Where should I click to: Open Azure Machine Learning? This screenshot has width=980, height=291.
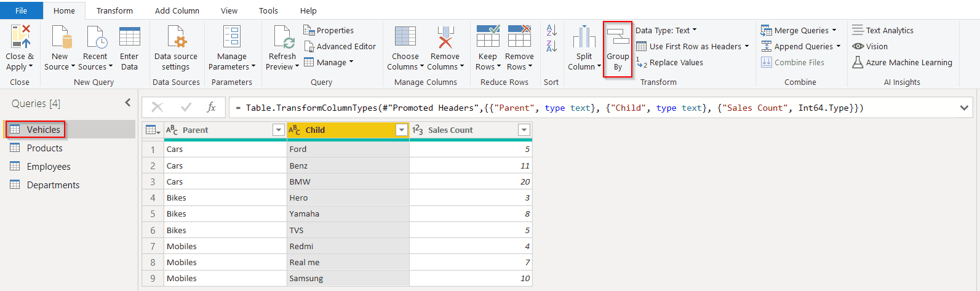(902, 62)
